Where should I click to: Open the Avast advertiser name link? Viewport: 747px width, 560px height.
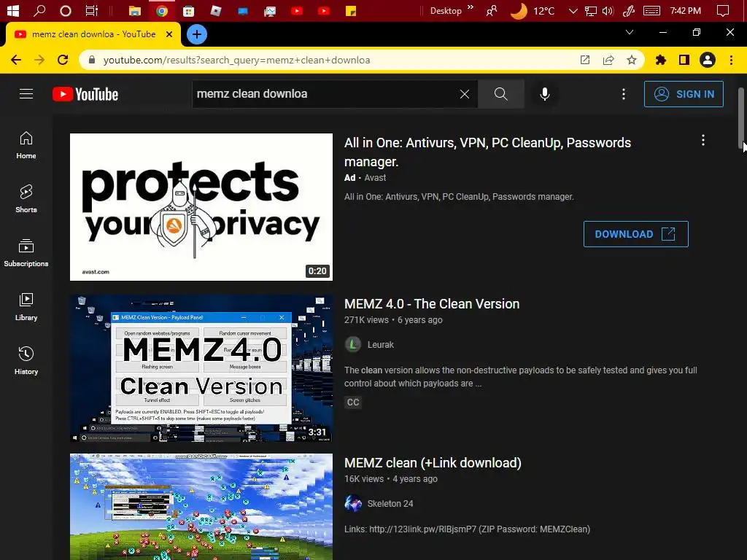point(375,178)
